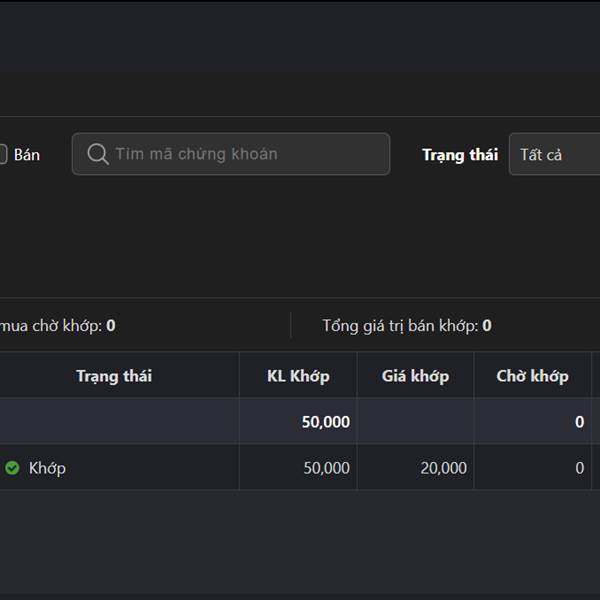This screenshot has width=600, height=600.
Task: Sort by Trạng thái column header
Action: coord(114,376)
